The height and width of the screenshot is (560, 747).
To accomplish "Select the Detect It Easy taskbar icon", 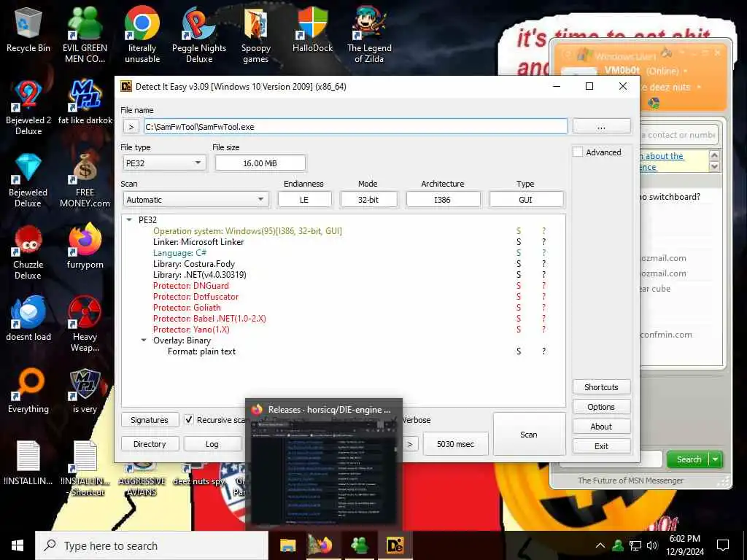I will 395,545.
